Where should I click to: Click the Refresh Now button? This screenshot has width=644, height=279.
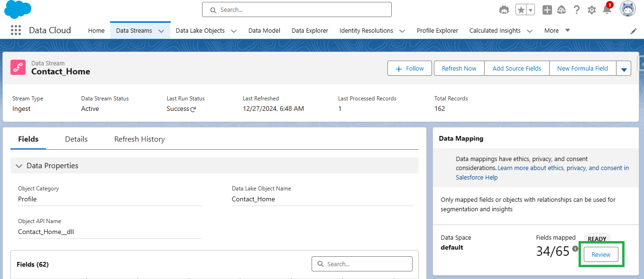pos(459,68)
